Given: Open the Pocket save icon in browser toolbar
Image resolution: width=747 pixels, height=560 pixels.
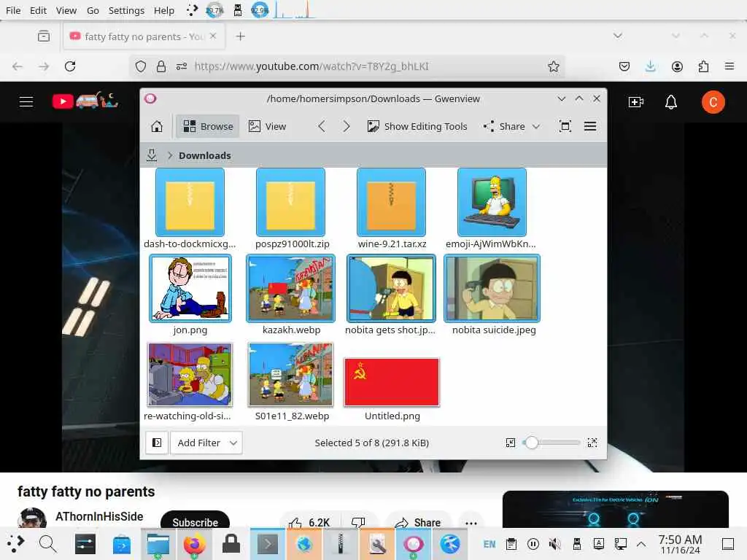Looking at the screenshot, I should [x=624, y=66].
